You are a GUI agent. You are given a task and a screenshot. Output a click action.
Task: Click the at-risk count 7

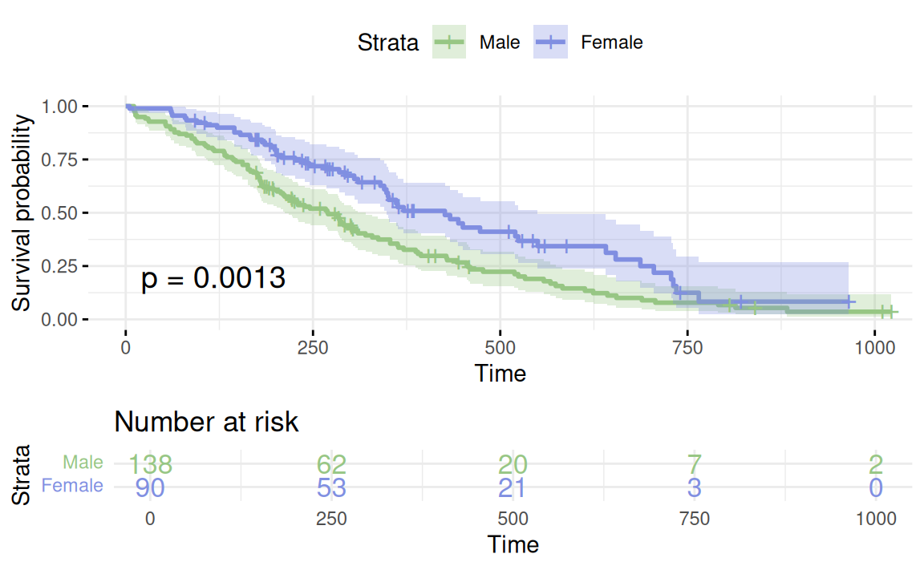[695, 463]
